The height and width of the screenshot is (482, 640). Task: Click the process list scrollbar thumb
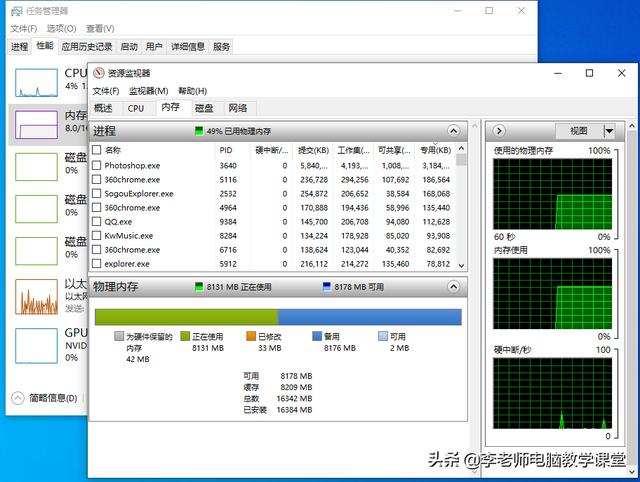[x=461, y=160]
